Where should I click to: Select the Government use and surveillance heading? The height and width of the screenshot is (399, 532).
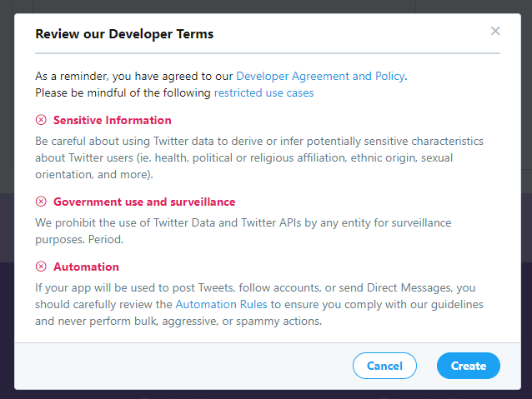tap(144, 202)
